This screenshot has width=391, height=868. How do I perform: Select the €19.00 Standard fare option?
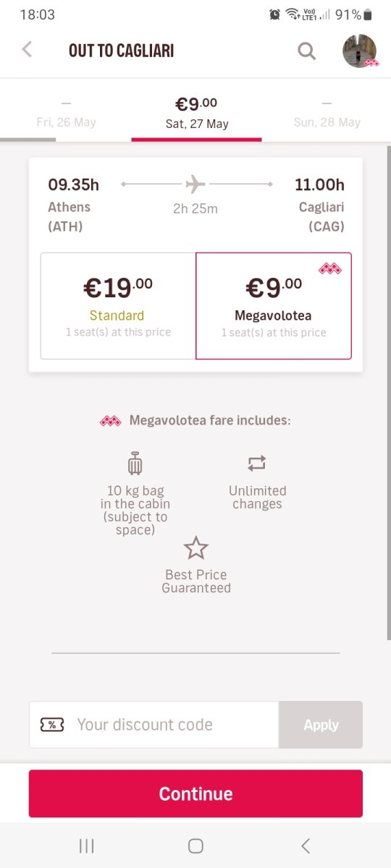(118, 306)
